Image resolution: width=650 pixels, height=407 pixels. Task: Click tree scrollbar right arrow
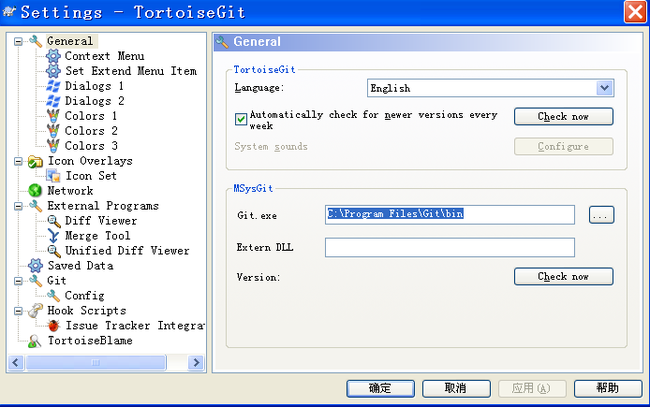click(x=196, y=363)
